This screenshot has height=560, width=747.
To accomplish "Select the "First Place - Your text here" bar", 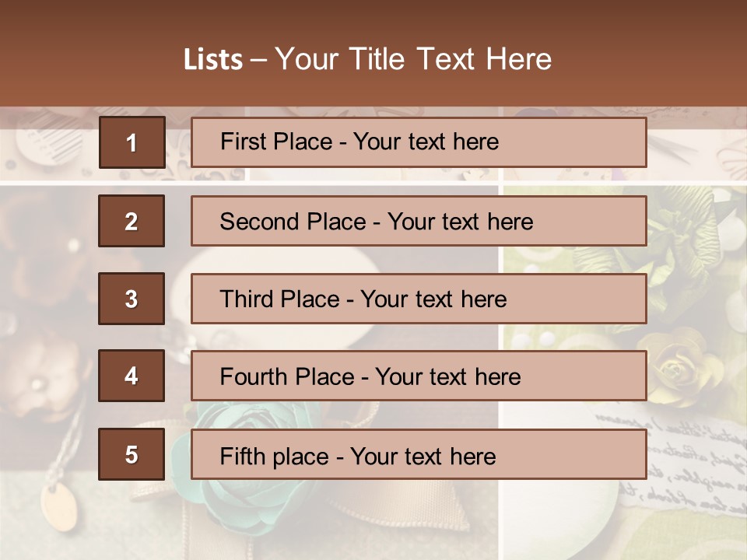I will click(419, 142).
